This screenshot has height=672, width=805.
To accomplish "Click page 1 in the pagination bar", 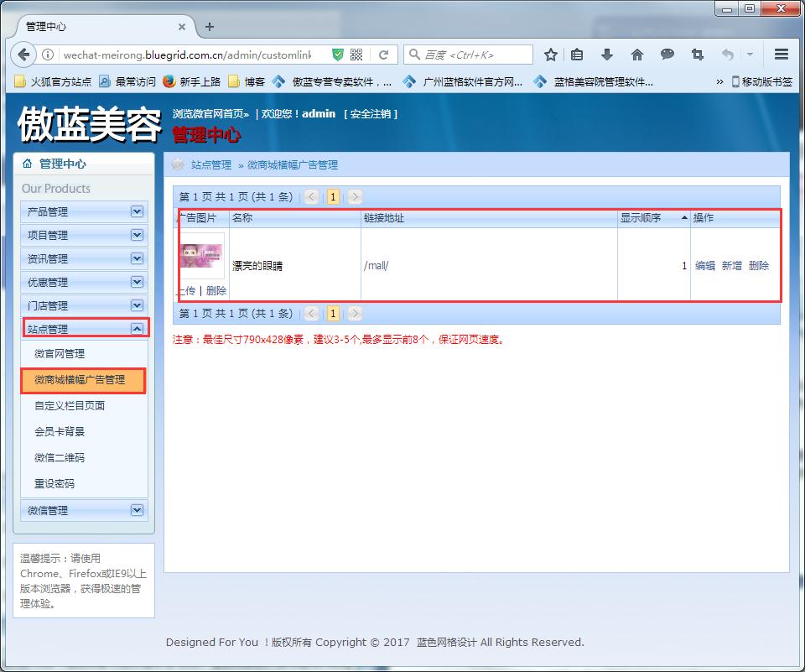I will click(x=333, y=196).
